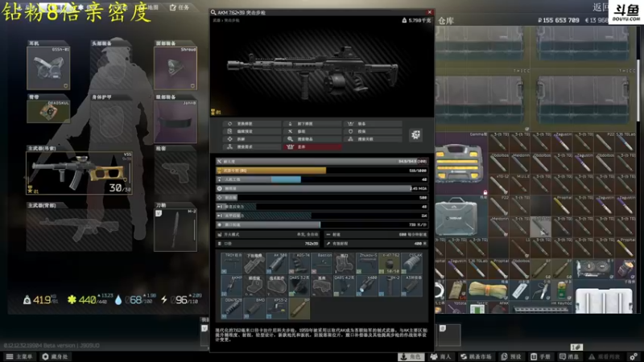Screen dimensions: 644x362
Task: Click the paracord rope item in stash
Action: pyautogui.click(x=488, y=290)
